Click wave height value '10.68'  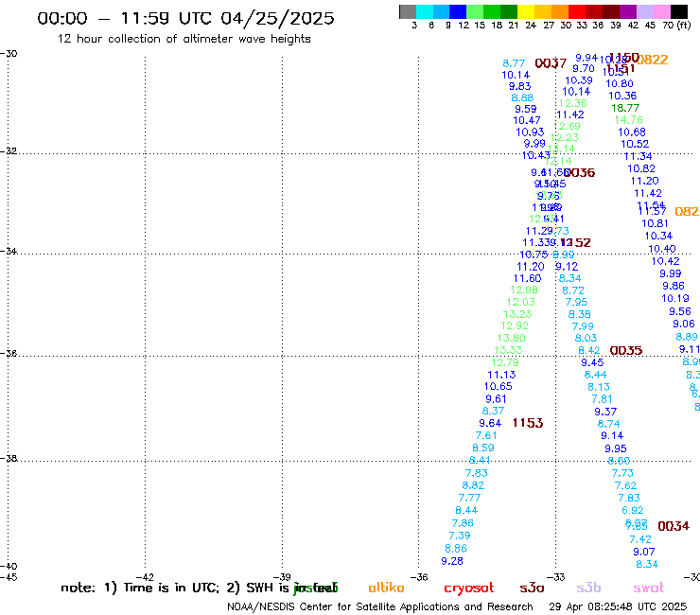click(x=632, y=132)
